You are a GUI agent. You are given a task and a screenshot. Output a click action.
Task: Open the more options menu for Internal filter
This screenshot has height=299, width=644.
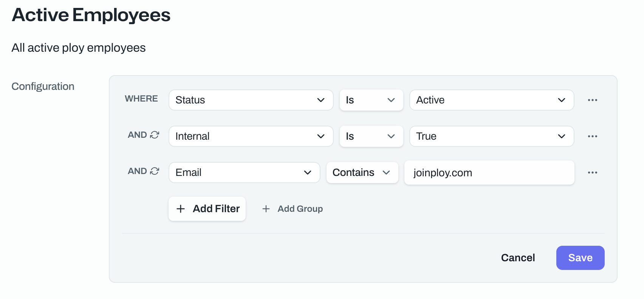click(592, 136)
